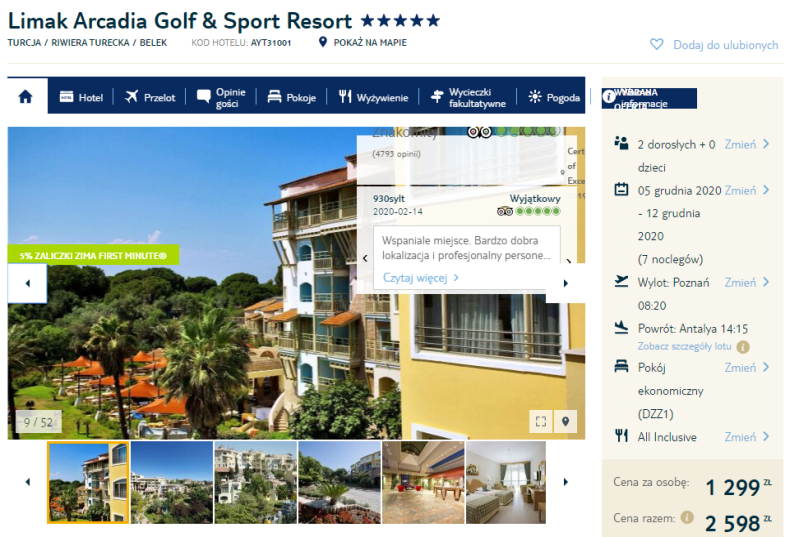Expand Zmień for number of guests
Screen dimensions: 790x537
[x=747, y=145]
